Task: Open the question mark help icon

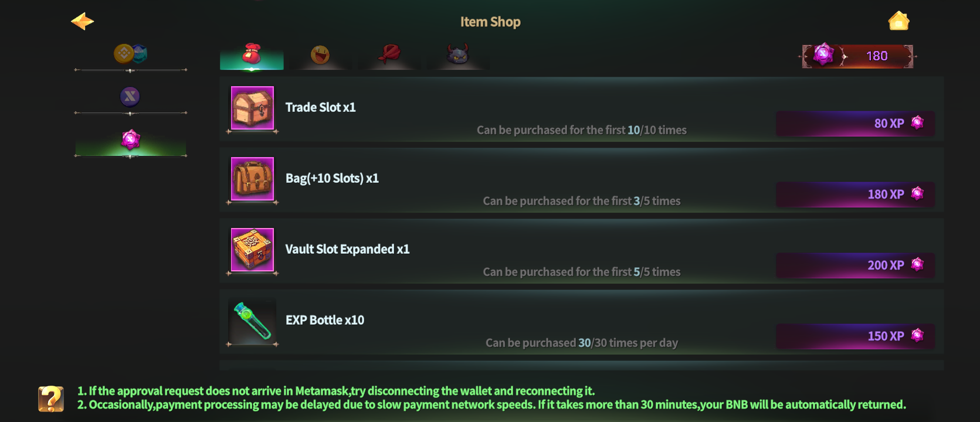Action: pos(51,399)
